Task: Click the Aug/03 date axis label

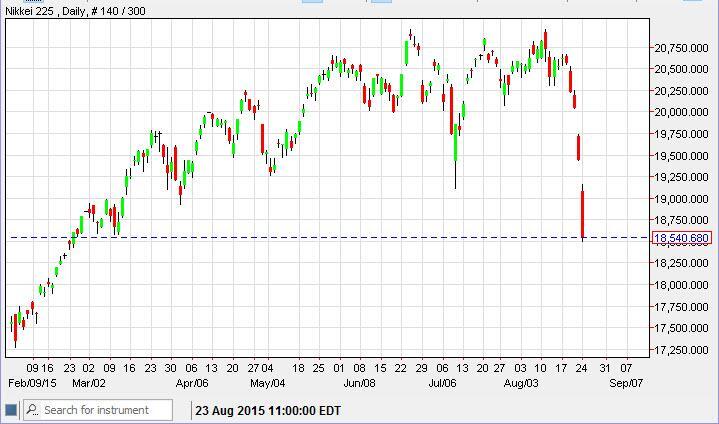Action: click(521, 383)
